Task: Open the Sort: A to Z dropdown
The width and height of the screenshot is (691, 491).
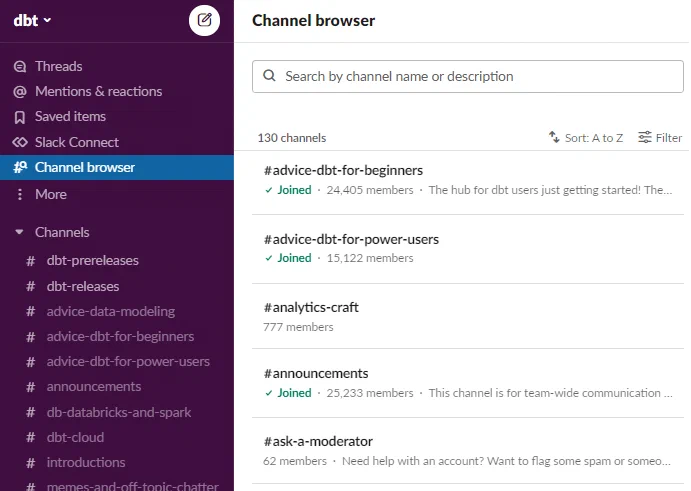Action: [x=586, y=138]
